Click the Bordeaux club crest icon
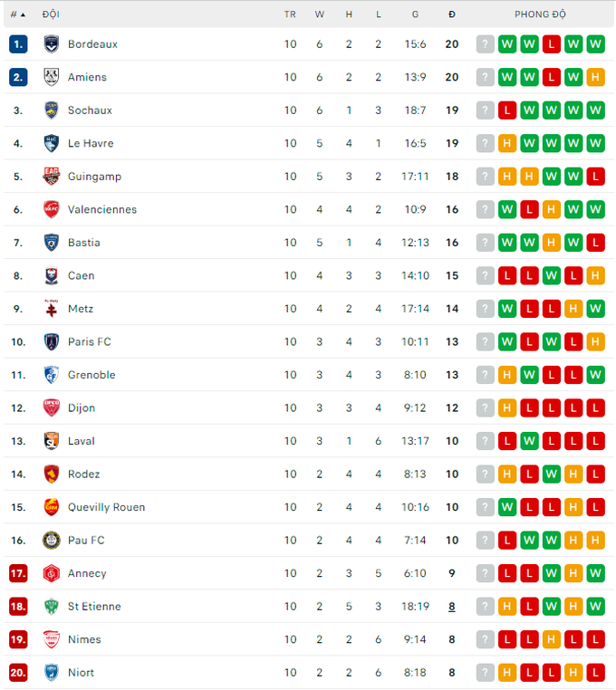616x690 pixels. point(52,44)
